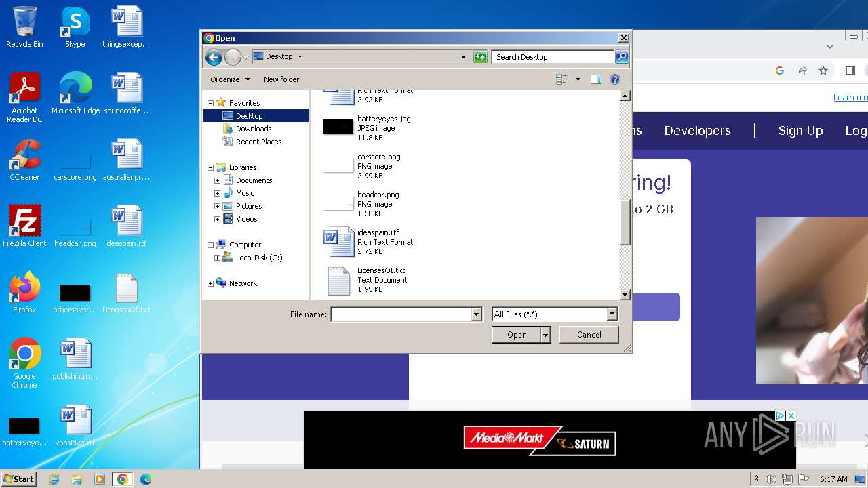This screenshot has width=868, height=488.
Task: Select Recent Places under Favorites
Action: tap(252, 142)
